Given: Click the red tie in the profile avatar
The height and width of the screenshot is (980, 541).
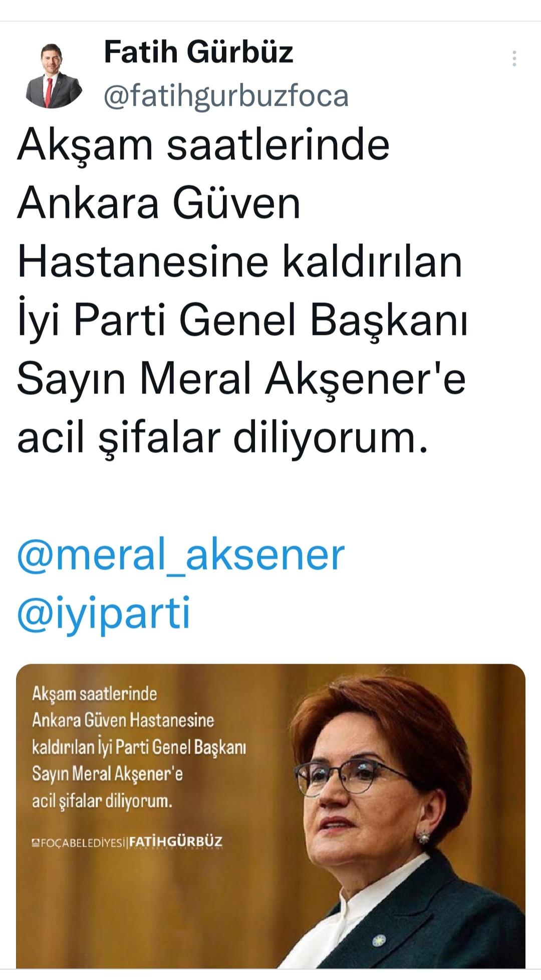Looking at the screenshot, I should (x=49, y=92).
